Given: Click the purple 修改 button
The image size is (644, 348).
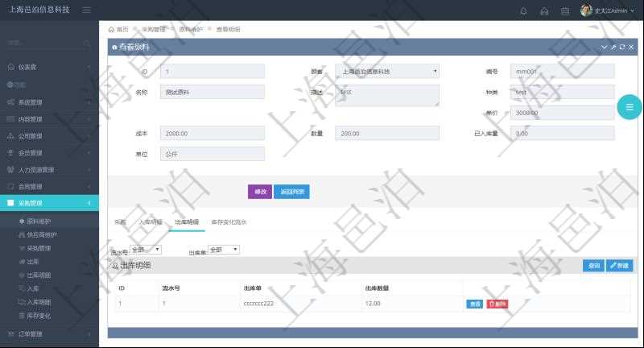Looking at the screenshot, I should pyautogui.click(x=260, y=192).
